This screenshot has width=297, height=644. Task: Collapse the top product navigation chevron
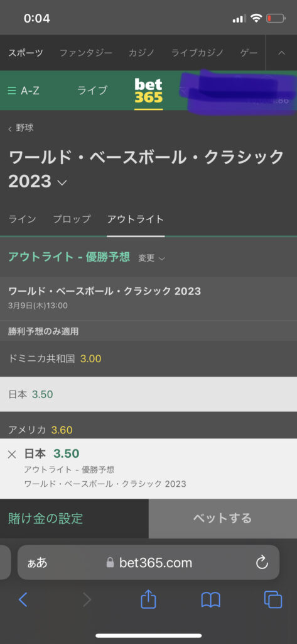point(281,53)
